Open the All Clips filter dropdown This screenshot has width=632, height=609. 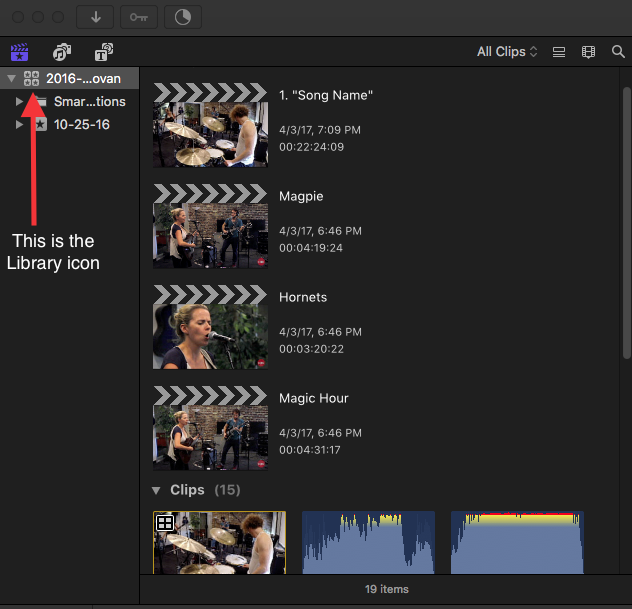pyautogui.click(x=507, y=52)
